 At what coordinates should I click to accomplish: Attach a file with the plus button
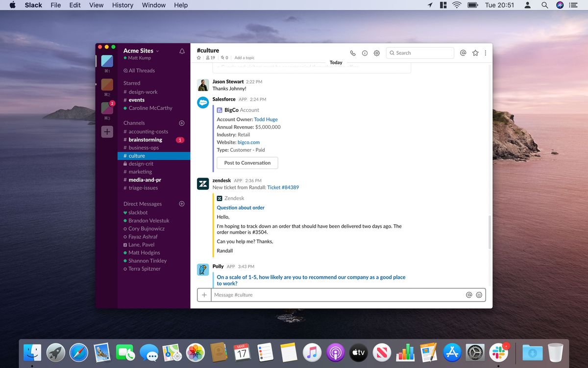204,294
